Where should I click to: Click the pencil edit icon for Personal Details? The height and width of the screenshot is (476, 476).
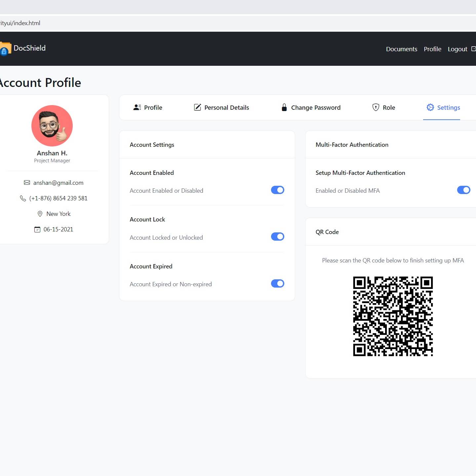point(197,107)
